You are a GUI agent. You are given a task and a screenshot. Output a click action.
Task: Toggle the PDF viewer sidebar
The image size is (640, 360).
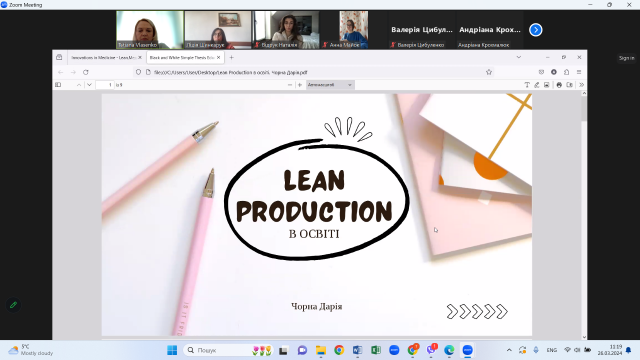coord(58,85)
